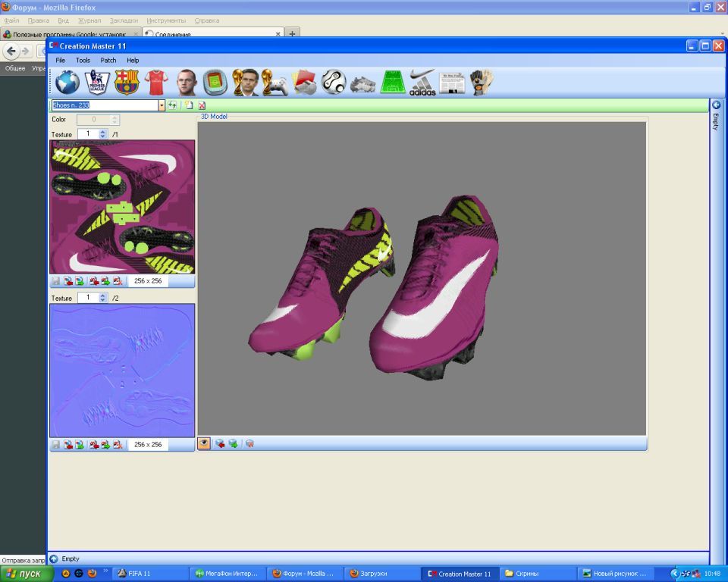Open the red and yellow cards referee icon
Viewport: 728px width, 582px height.
[x=304, y=83]
